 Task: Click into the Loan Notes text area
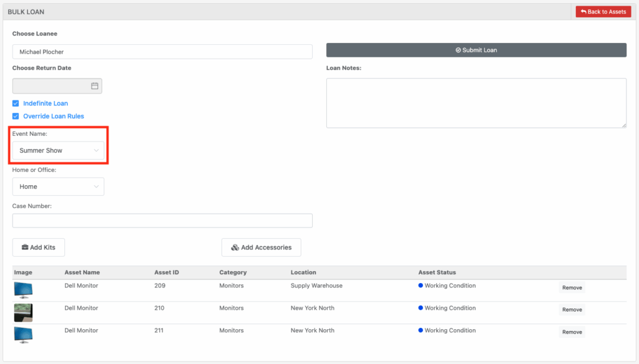[476, 103]
